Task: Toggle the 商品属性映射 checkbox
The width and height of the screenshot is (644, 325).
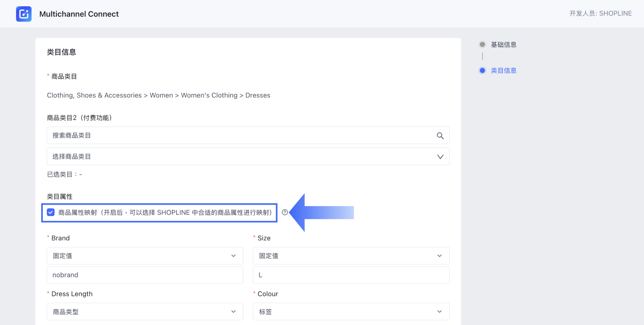Action: click(x=50, y=212)
